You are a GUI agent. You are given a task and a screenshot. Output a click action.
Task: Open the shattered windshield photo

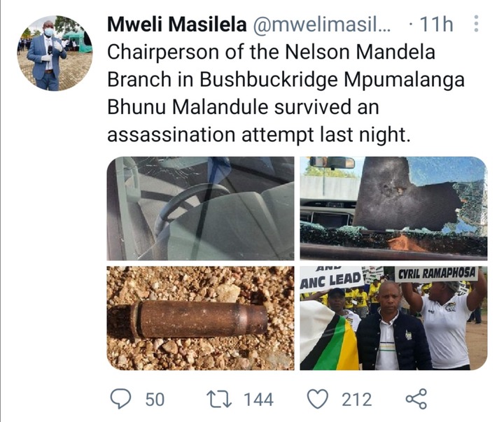tap(393, 209)
